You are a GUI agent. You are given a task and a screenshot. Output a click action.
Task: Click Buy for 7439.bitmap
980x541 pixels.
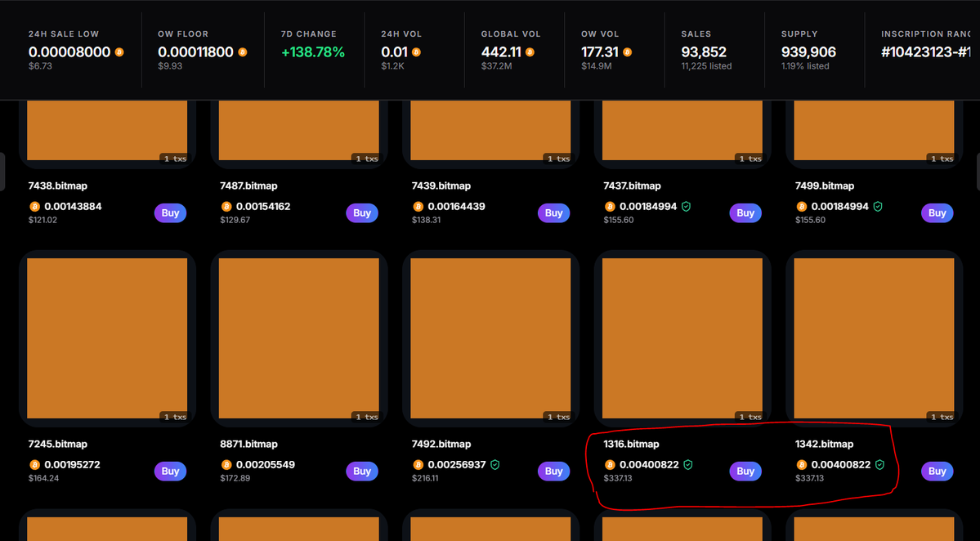pos(553,213)
